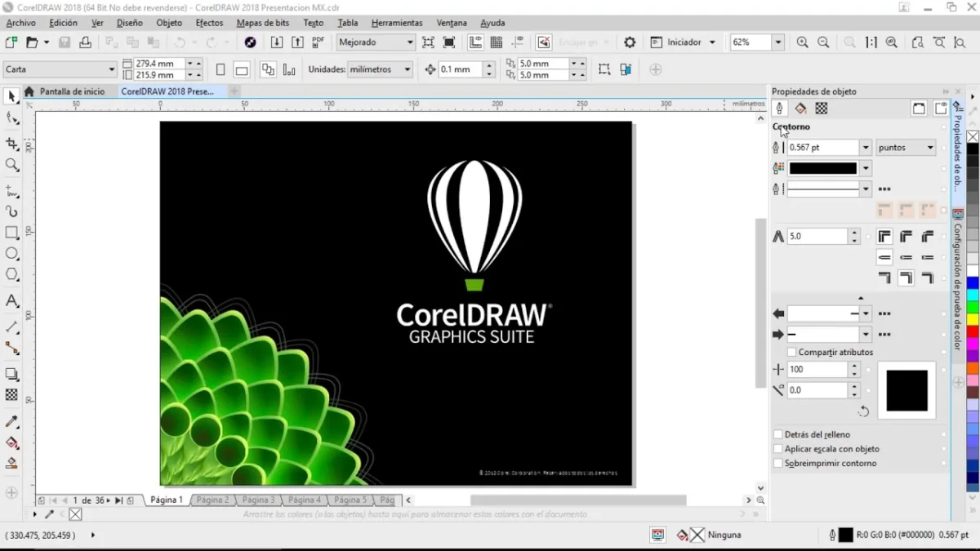980x551 pixels.
Task: Toggle rulers display icon
Action: pyautogui.click(x=475, y=42)
